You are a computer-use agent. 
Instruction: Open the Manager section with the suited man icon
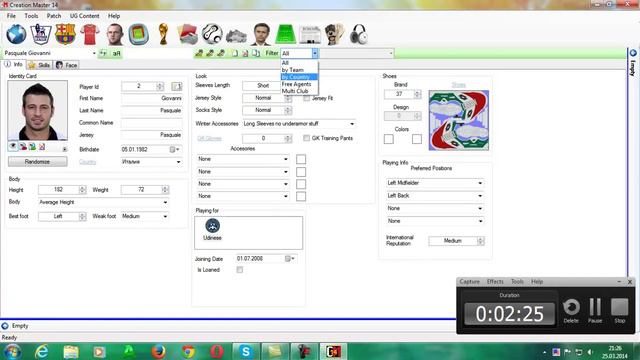[x=261, y=34]
